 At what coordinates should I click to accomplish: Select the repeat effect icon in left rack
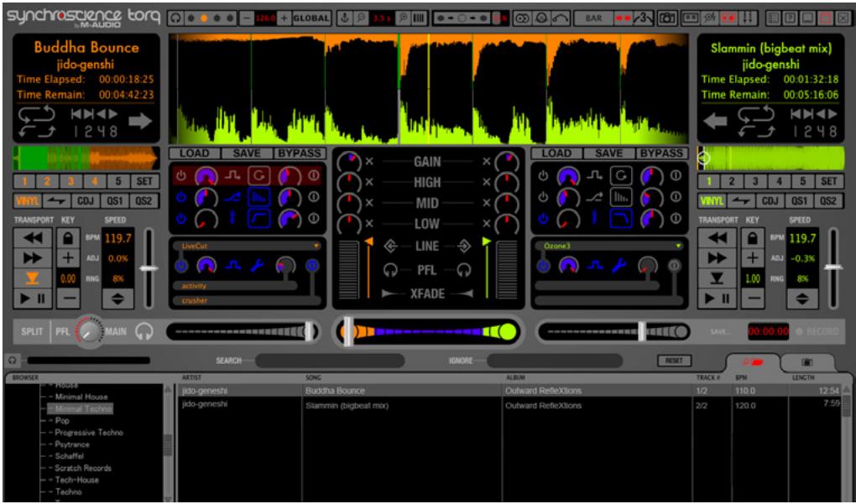258,176
